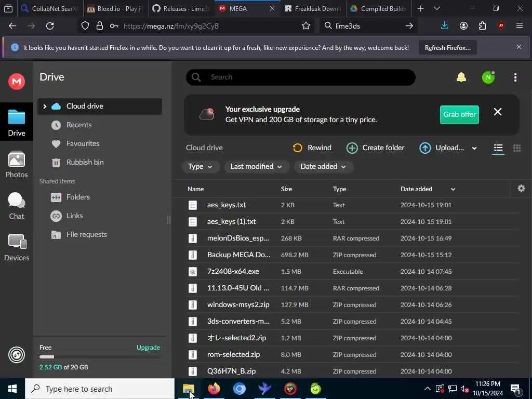Click the Windows Start button
This screenshot has height=399, width=532.
coord(12,389)
